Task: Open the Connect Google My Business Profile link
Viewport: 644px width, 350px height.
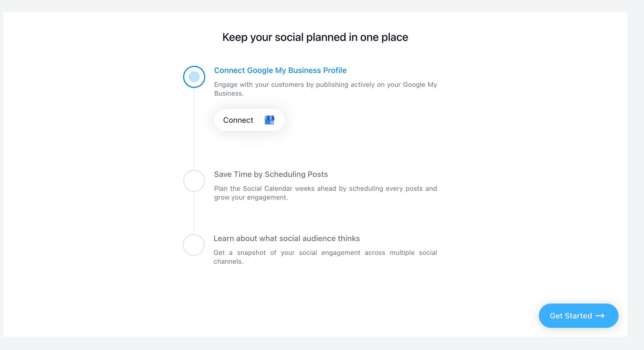Action: tap(280, 70)
